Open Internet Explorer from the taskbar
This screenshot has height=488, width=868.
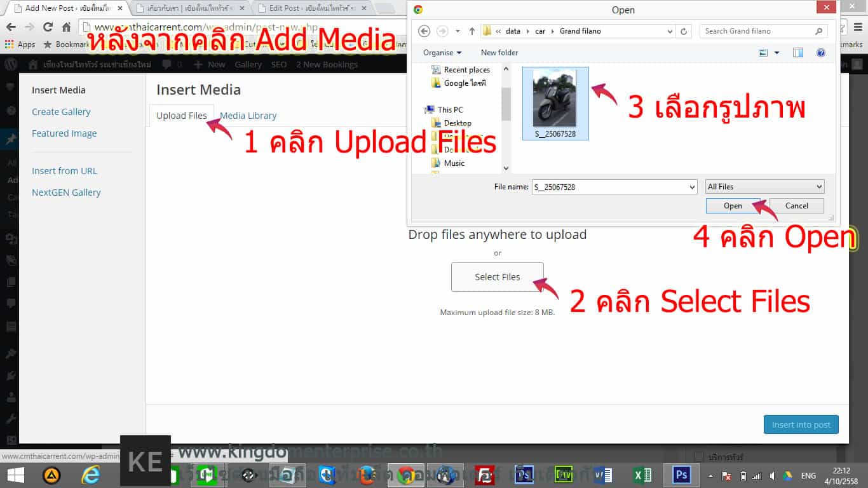click(x=91, y=475)
